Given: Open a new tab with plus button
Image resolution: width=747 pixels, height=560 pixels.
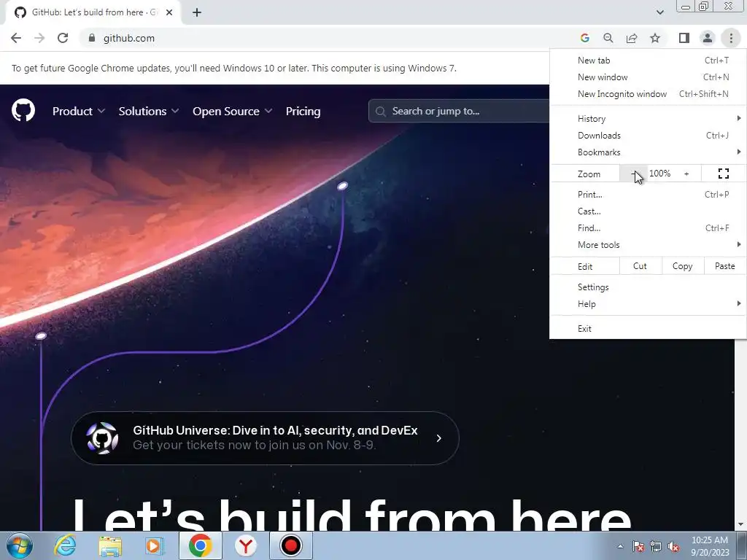Looking at the screenshot, I should (197, 12).
